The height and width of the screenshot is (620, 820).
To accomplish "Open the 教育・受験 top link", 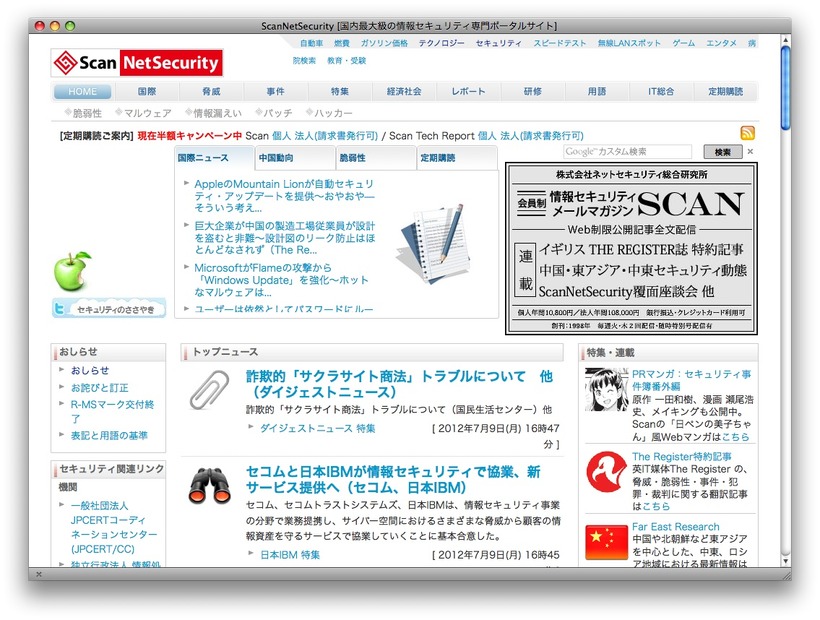I will tap(346, 61).
